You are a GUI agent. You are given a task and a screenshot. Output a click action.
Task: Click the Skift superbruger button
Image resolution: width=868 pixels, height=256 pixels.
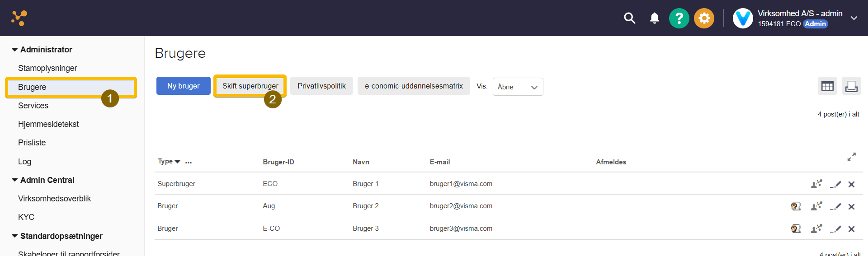click(250, 86)
